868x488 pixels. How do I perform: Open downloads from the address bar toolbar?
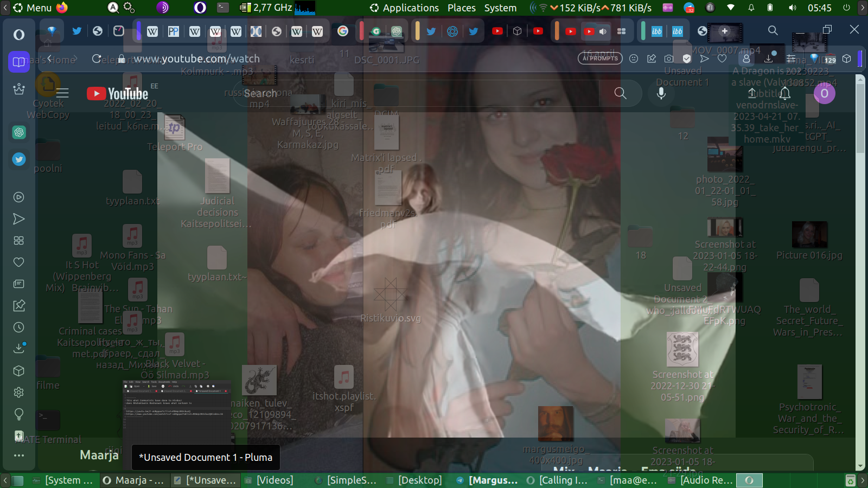(769, 59)
